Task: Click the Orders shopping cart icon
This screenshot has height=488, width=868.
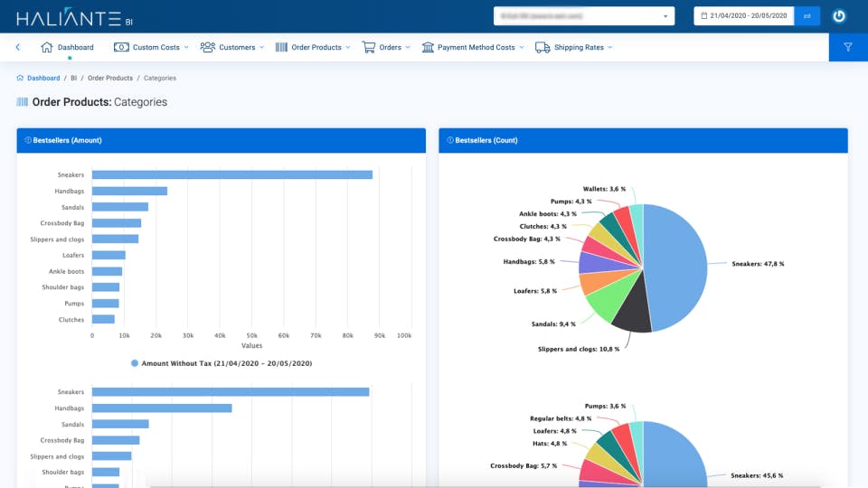Action: (x=369, y=47)
